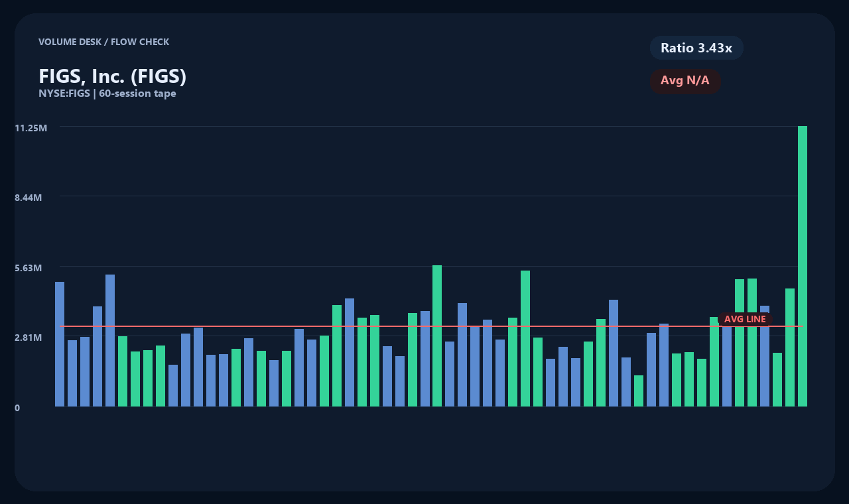849x504 pixels.
Task: Click the 8.44M axis label
Action: coord(29,198)
